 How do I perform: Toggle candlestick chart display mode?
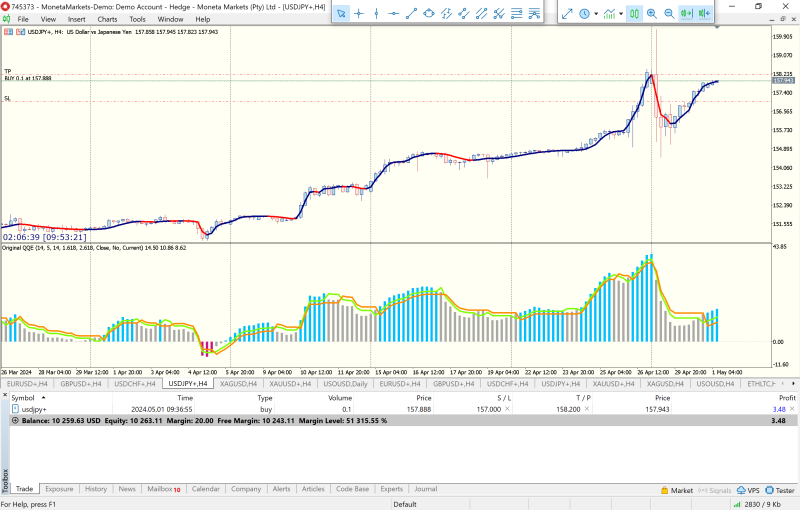click(x=635, y=14)
